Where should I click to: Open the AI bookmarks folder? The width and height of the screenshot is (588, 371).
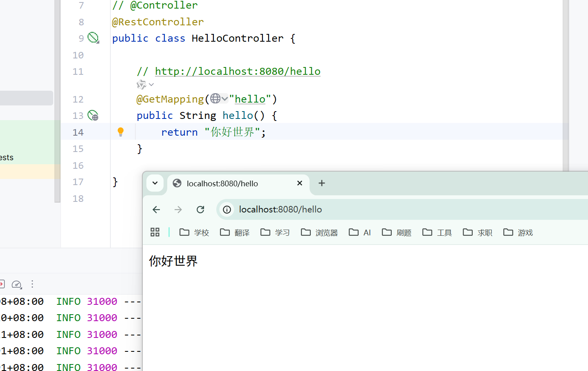pos(359,232)
